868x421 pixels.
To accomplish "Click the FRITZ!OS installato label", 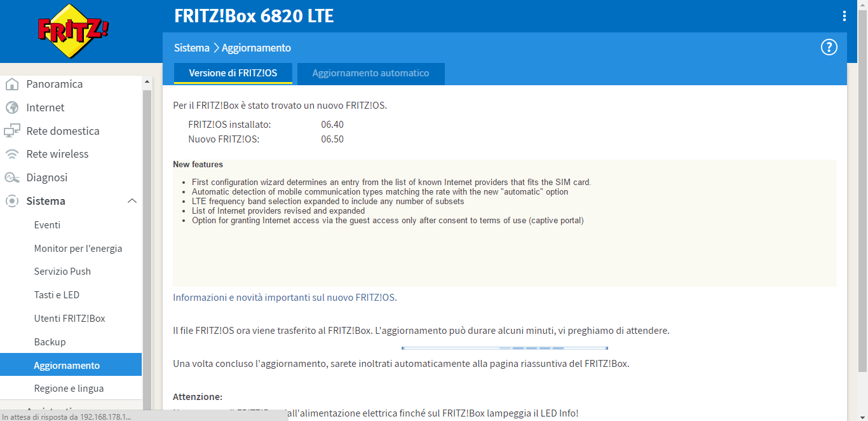I will click(230, 125).
